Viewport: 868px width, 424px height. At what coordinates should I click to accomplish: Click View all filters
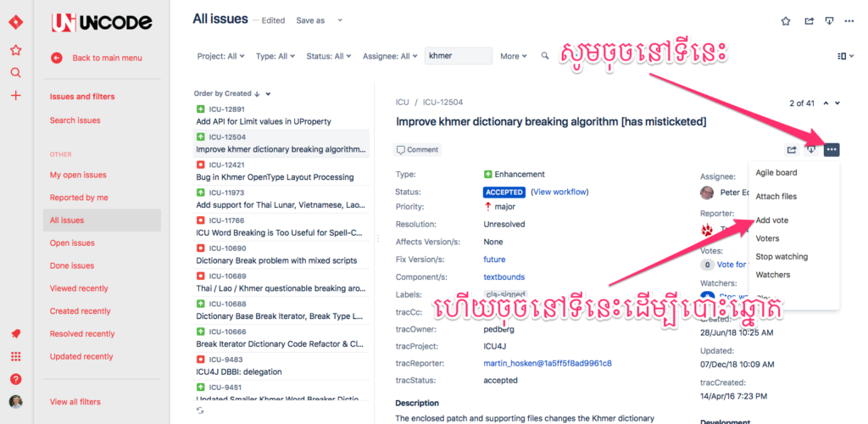[75, 402]
